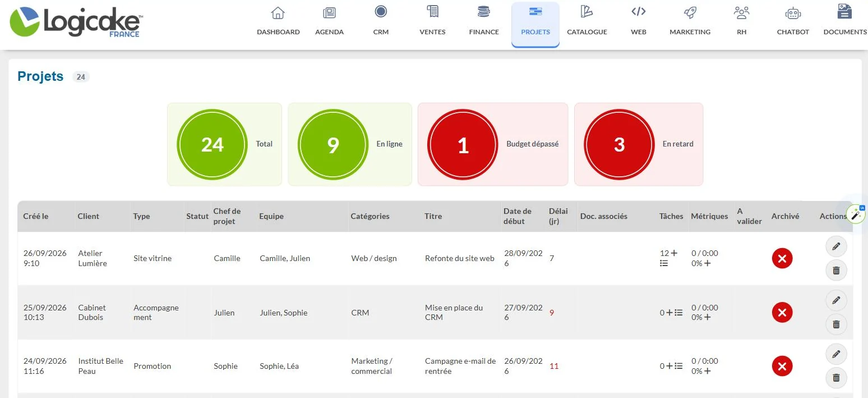The height and width of the screenshot is (398, 868).
Task: Sort by the Equipe column header
Action: pyautogui.click(x=271, y=216)
